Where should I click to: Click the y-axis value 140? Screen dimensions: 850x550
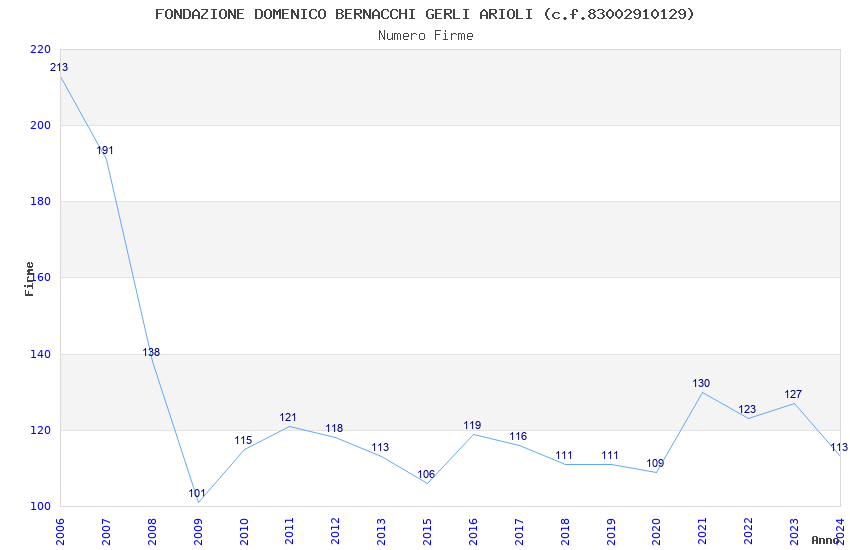pos(41,354)
